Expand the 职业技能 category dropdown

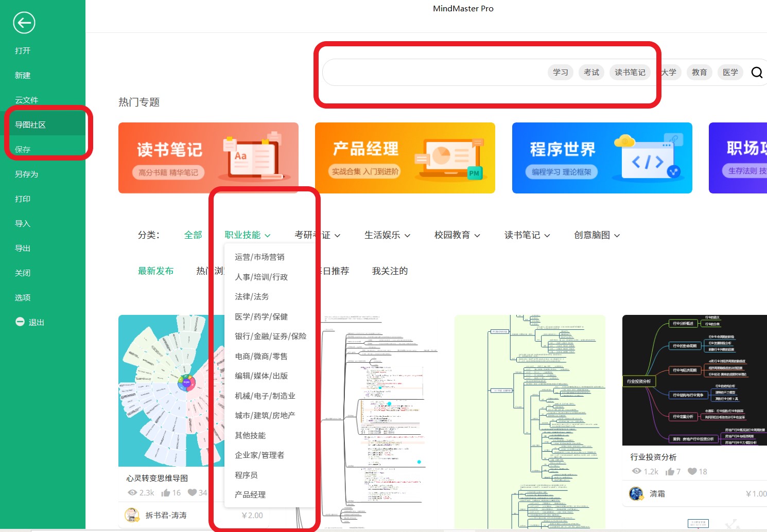click(248, 235)
